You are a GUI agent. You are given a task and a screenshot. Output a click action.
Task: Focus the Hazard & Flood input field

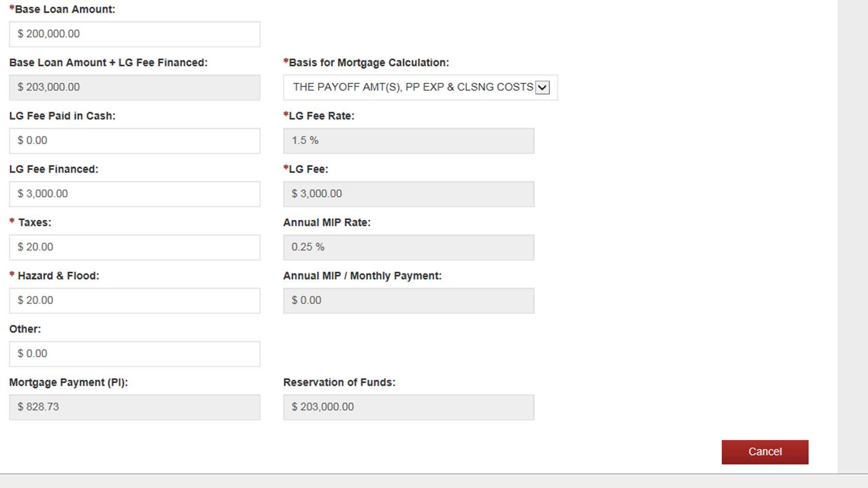click(135, 300)
